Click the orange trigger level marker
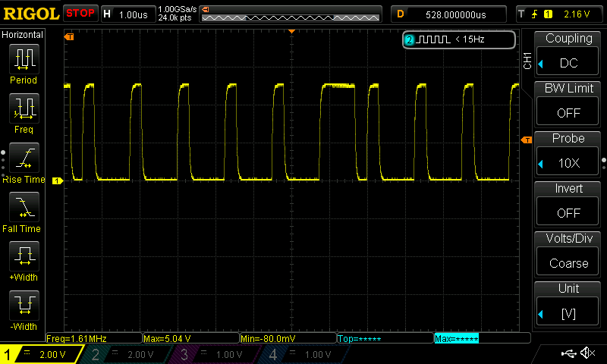 pyautogui.click(x=525, y=140)
